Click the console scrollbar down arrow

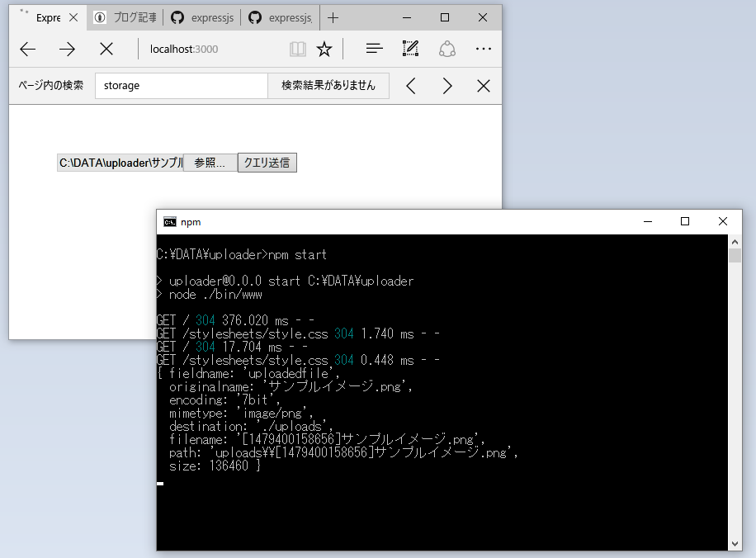(735, 543)
